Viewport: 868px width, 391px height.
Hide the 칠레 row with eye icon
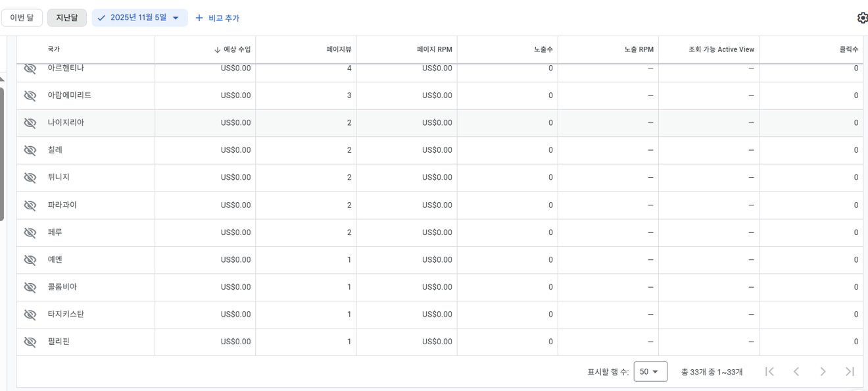pyautogui.click(x=30, y=150)
